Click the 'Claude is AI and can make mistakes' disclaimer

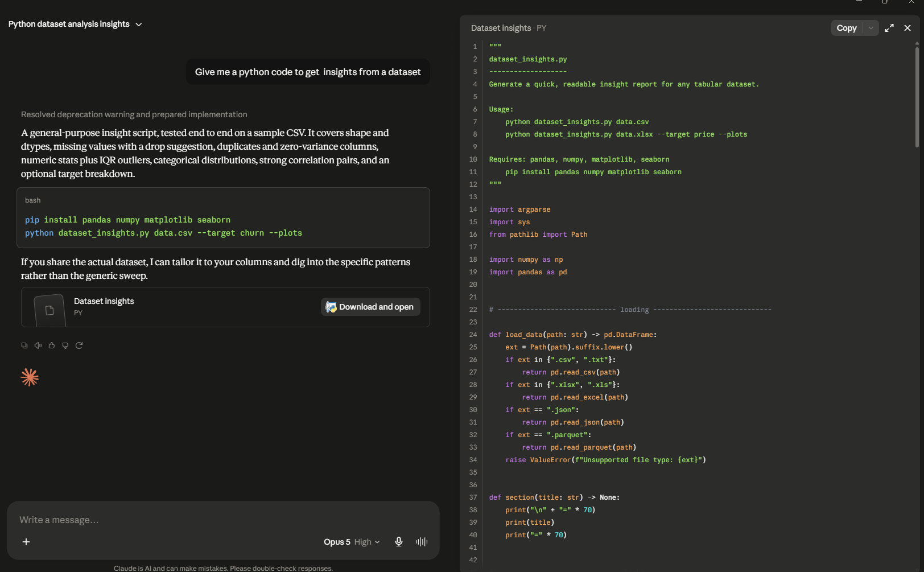point(223,568)
